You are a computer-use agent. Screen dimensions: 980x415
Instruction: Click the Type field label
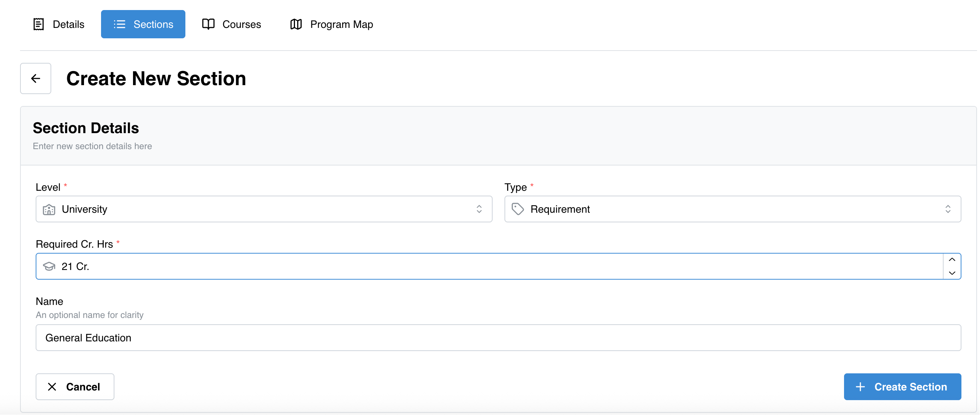[x=516, y=187]
